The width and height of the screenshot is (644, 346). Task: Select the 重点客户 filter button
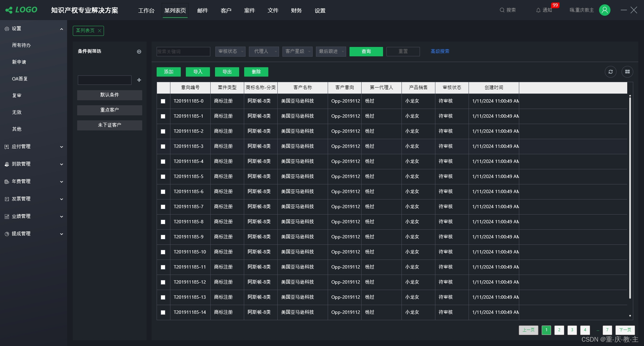pos(110,110)
